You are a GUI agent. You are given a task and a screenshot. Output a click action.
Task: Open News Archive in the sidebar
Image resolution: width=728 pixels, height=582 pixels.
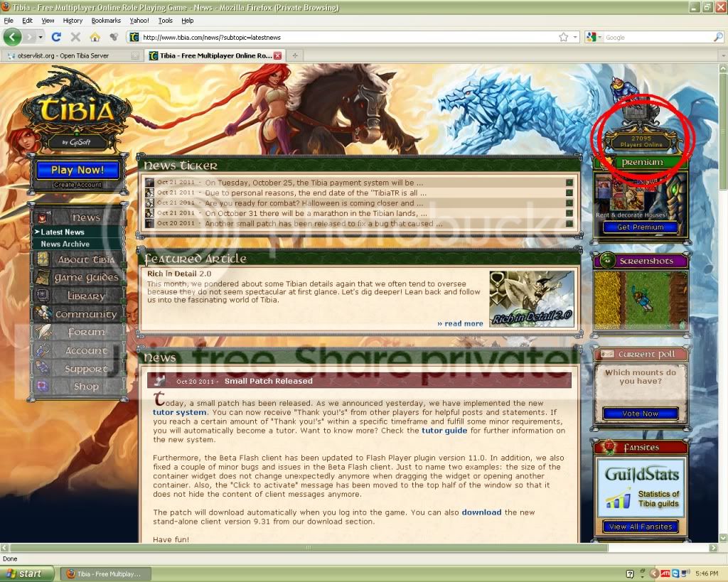coord(65,244)
